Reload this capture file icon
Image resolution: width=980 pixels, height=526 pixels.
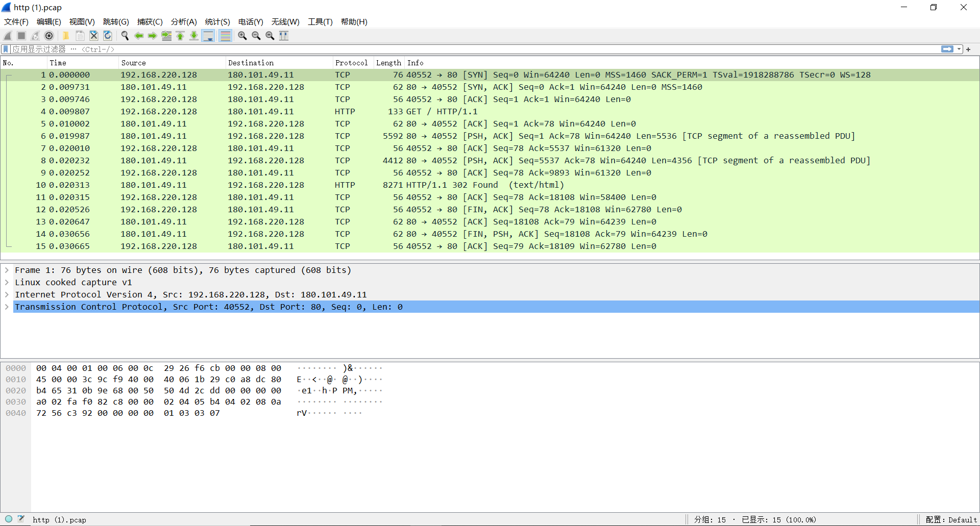click(108, 36)
